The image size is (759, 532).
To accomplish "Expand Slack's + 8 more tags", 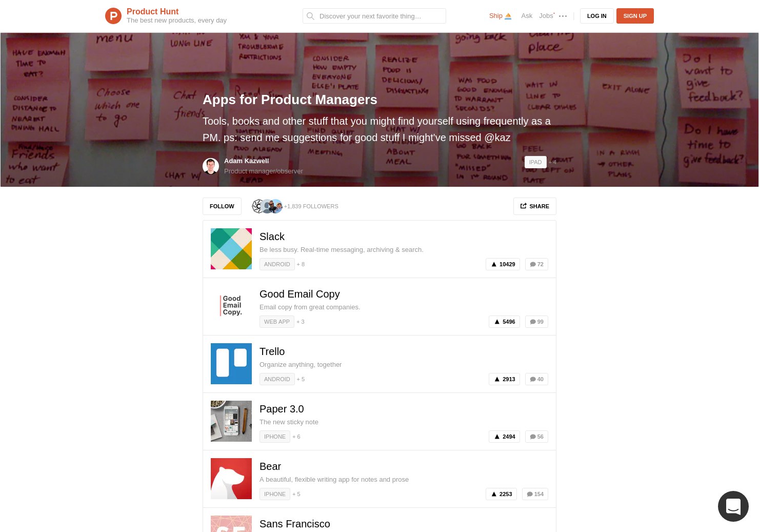I will [301, 264].
